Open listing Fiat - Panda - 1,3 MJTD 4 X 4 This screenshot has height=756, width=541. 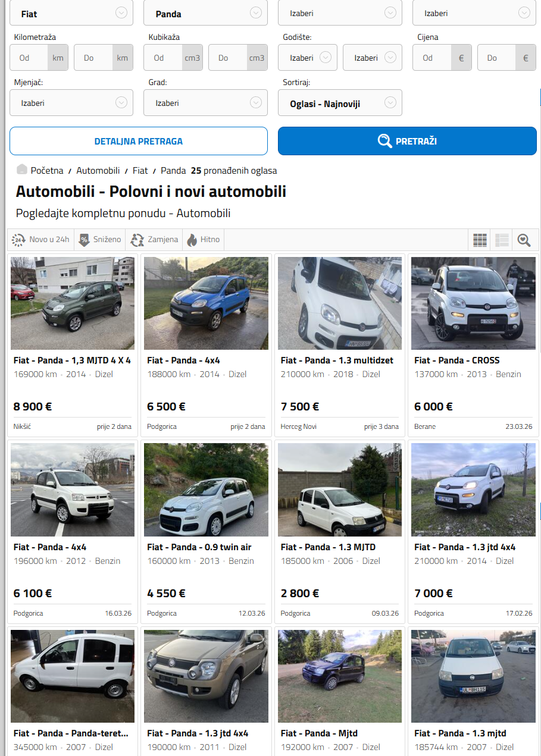point(72,360)
